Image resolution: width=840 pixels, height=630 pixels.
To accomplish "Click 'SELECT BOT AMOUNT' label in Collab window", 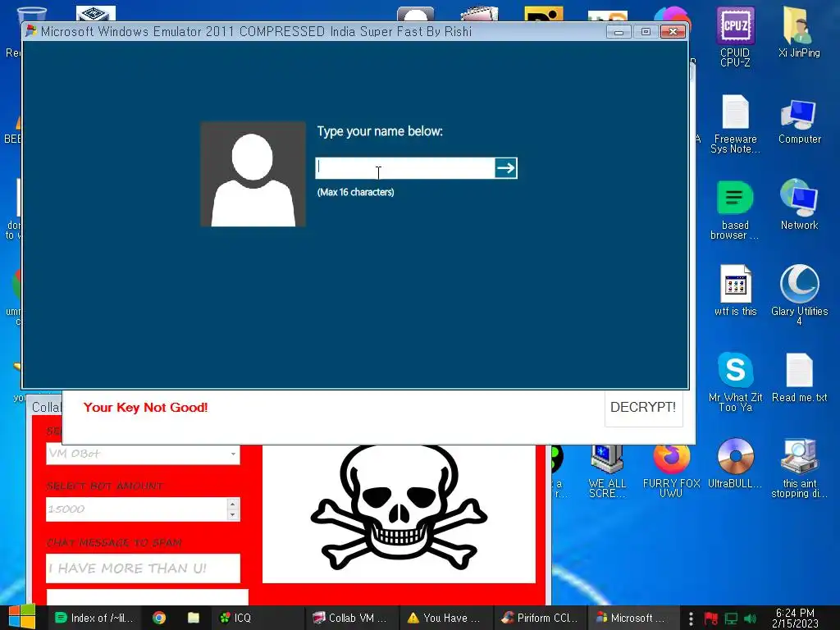I will coord(104,486).
